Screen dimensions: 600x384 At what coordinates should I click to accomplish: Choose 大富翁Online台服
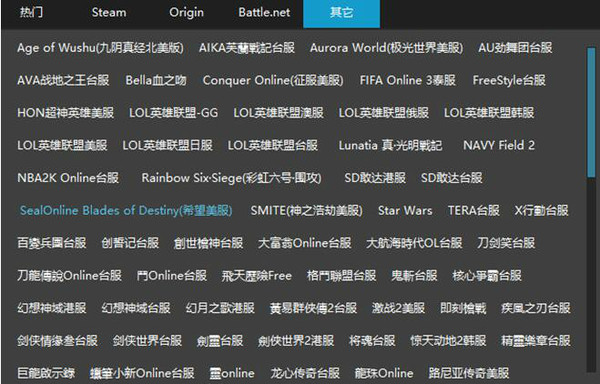point(305,243)
